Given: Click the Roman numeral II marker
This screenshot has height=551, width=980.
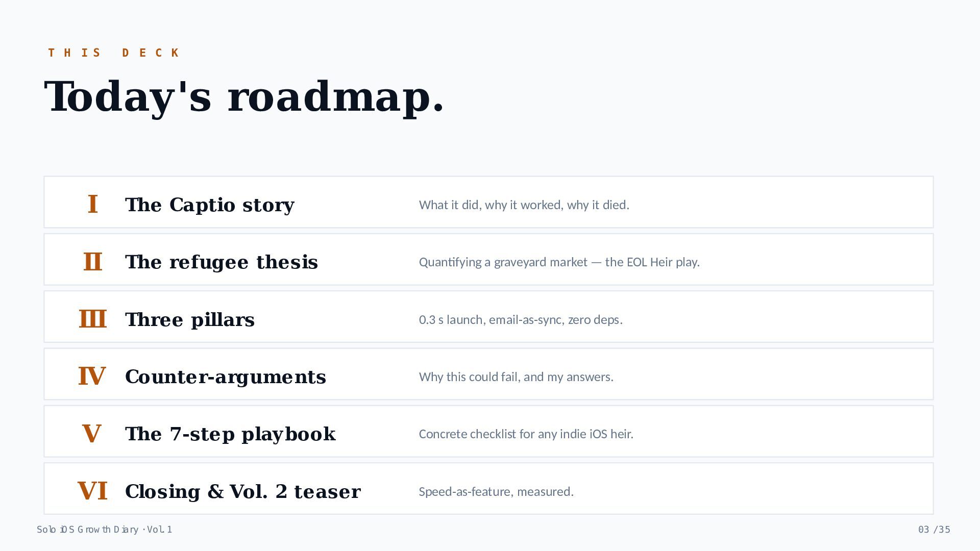Looking at the screenshot, I should point(92,262).
